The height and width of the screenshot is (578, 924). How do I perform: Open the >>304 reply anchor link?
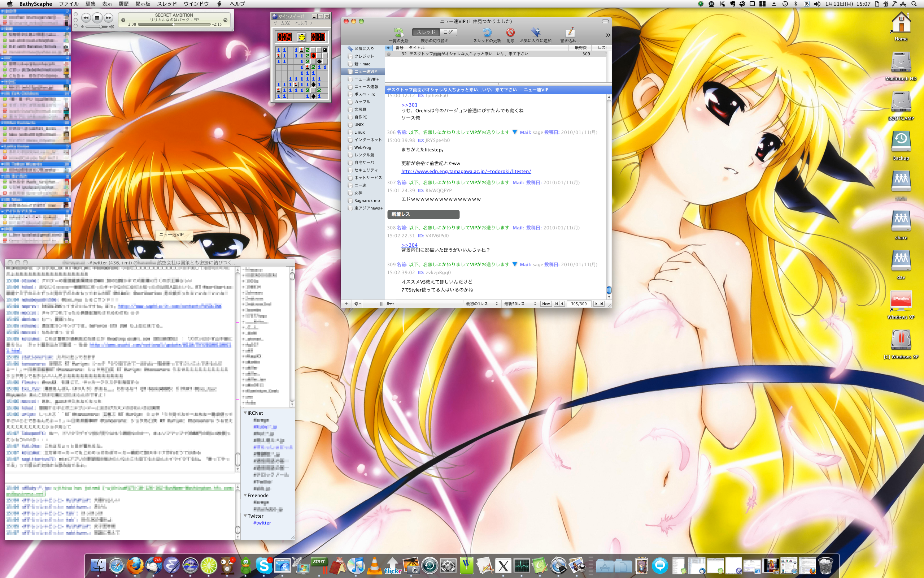pyautogui.click(x=409, y=245)
